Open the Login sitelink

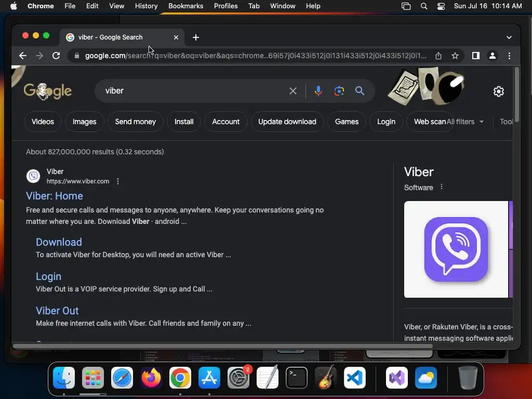[x=48, y=276]
